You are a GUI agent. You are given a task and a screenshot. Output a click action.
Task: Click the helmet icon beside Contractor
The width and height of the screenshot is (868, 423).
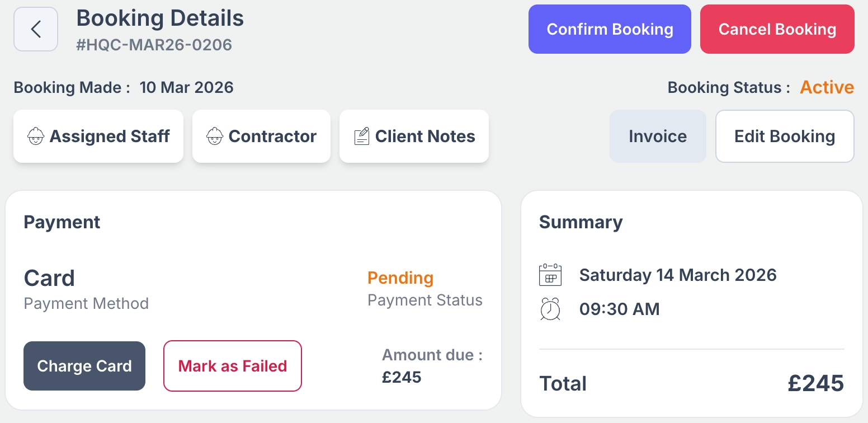215,137
